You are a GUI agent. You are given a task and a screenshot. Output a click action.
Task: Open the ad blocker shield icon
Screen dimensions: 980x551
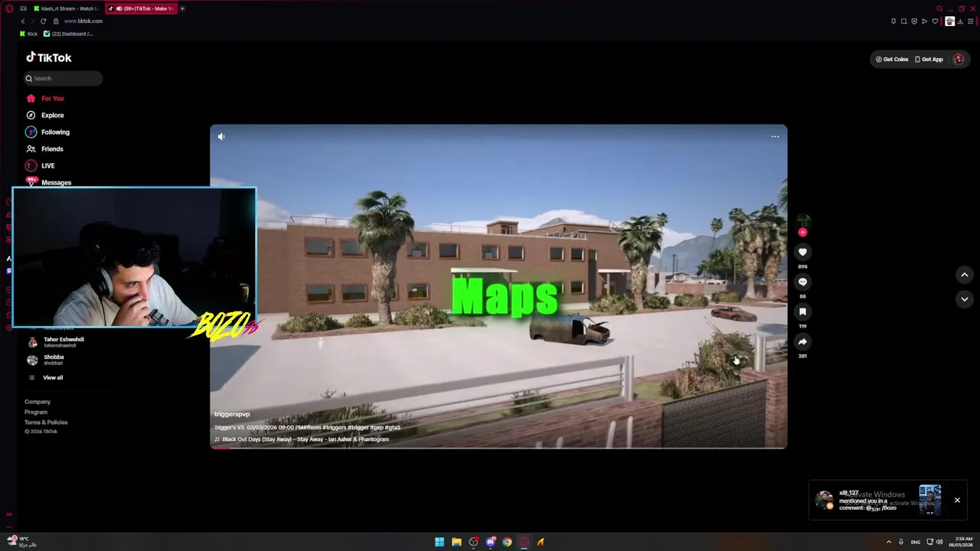click(914, 21)
